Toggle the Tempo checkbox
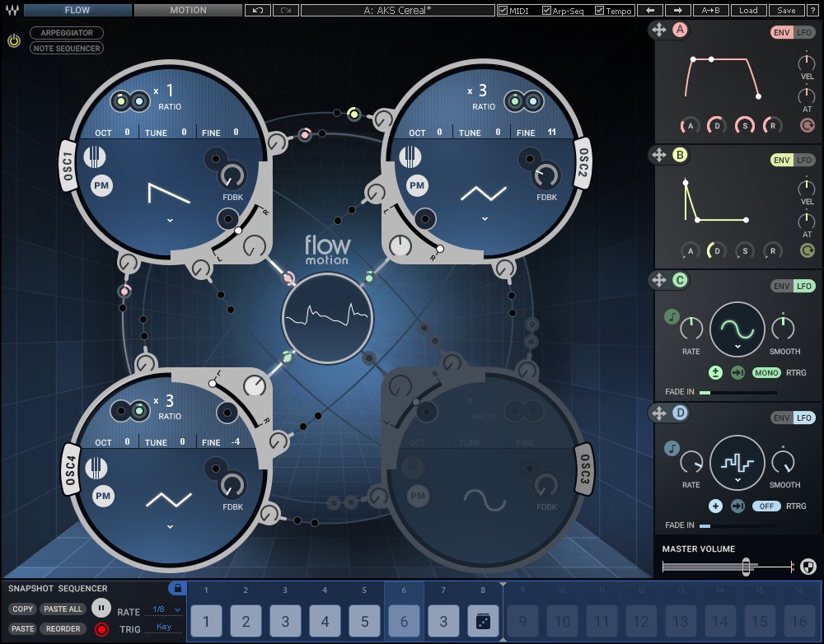The image size is (824, 644). point(599,10)
